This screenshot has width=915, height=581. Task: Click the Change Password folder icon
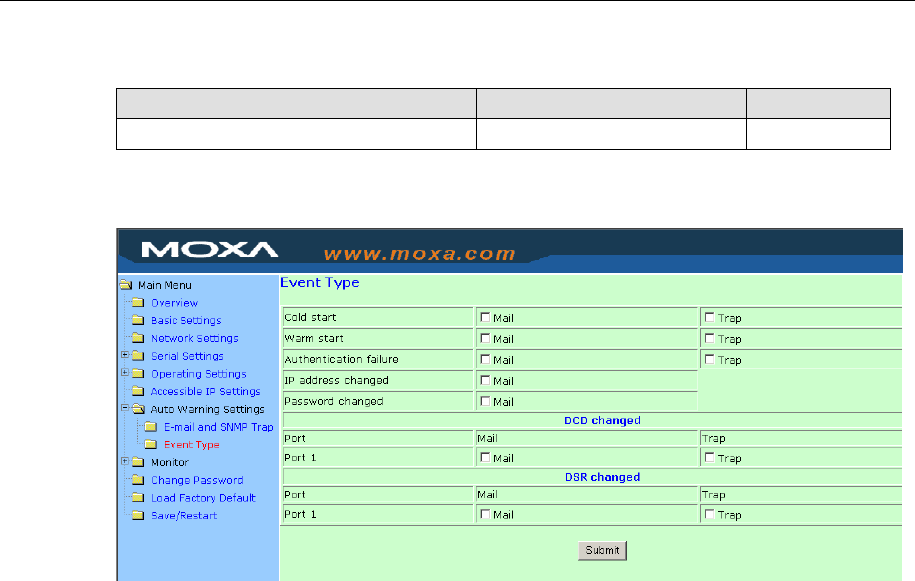[x=138, y=480]
